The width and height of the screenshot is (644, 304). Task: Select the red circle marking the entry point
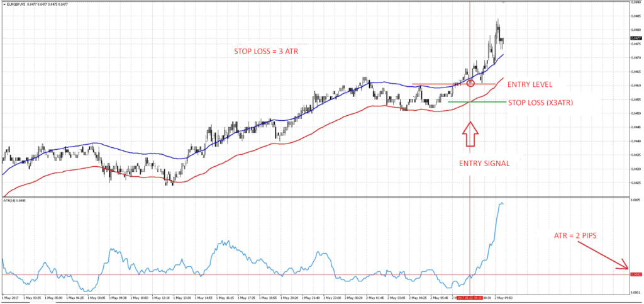coord(470,83)
